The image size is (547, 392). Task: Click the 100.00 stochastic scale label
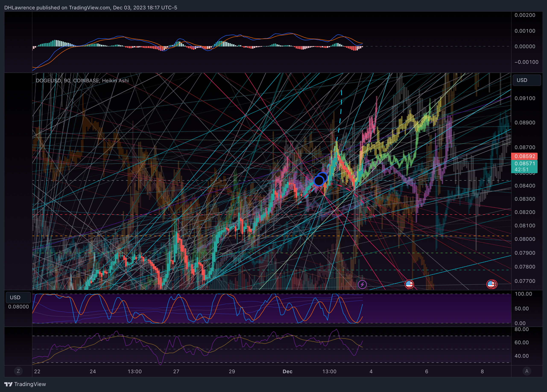pyautogui.click(x=523, y=294)
